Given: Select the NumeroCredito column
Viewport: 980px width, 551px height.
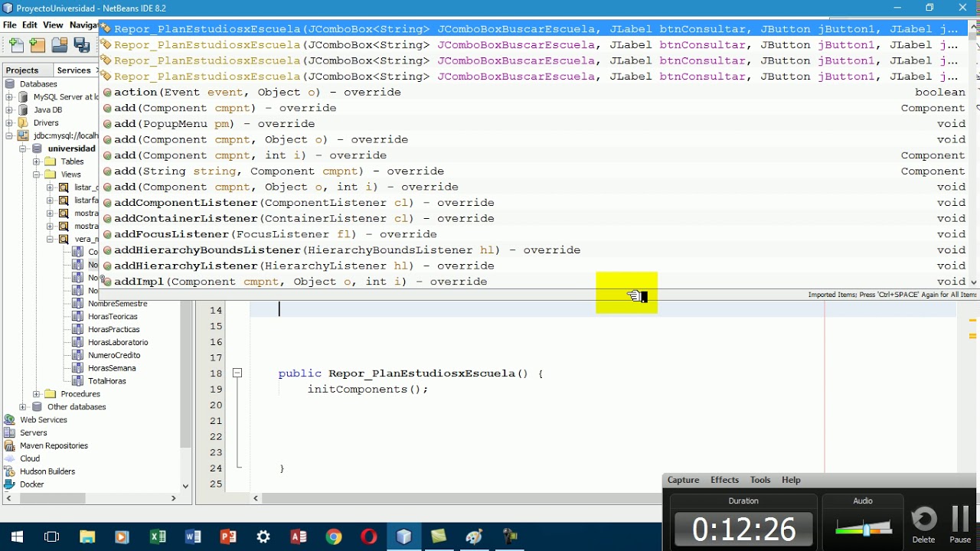Looking at the screenshot, I should [114, 355].
